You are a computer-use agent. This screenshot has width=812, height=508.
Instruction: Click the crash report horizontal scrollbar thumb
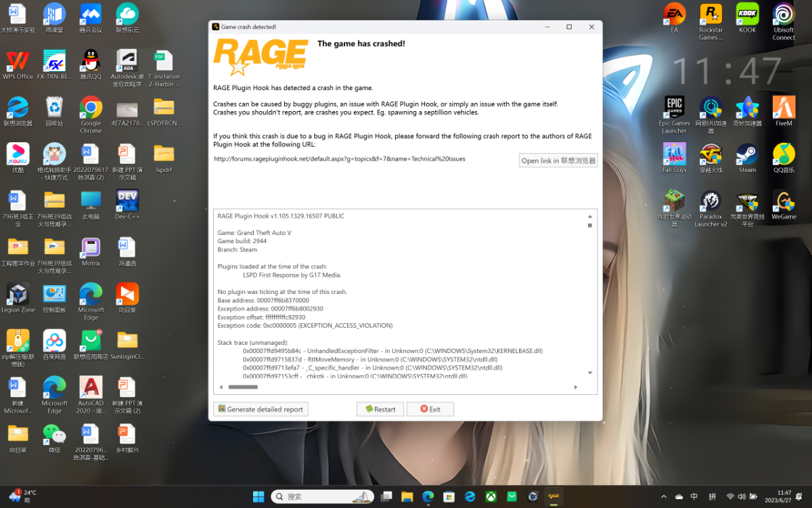[x=243, y=387]
